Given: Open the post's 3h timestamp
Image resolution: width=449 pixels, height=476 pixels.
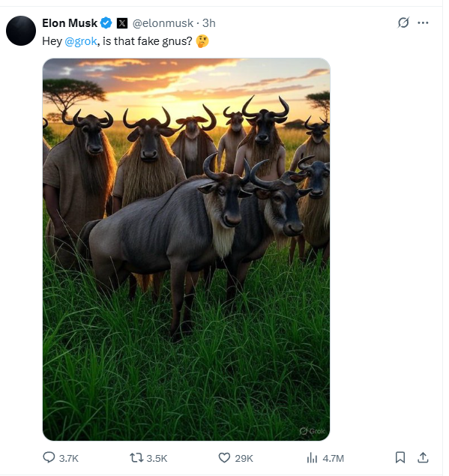Looking at the screenshot, I should pos(209,23).
